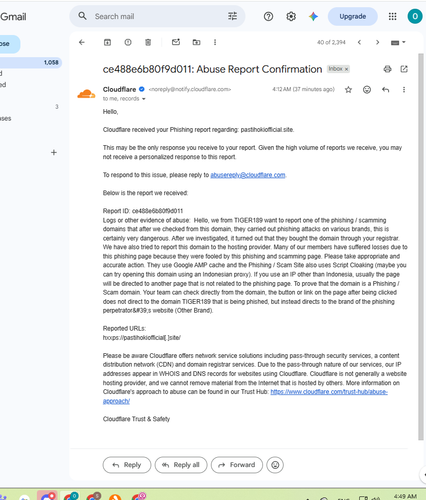Click the Cloudflare sender logo
The image size is (426, 500).
pos(86,94)
